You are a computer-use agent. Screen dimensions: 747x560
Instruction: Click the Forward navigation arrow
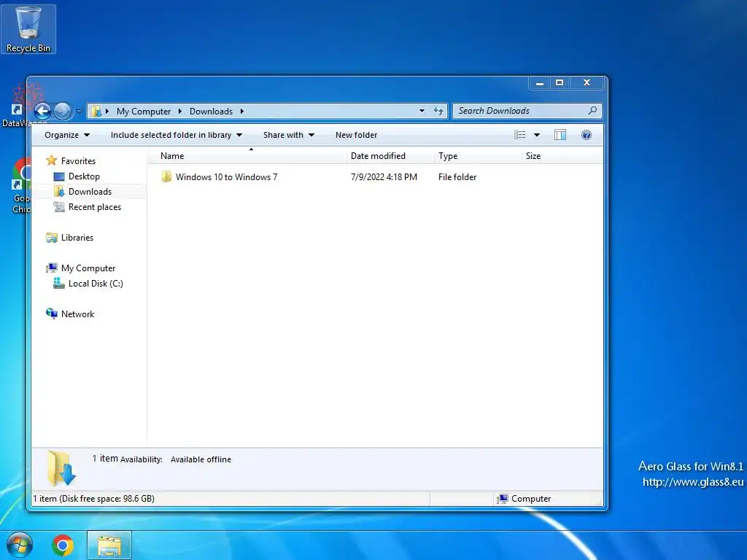(x=62, y=111)
